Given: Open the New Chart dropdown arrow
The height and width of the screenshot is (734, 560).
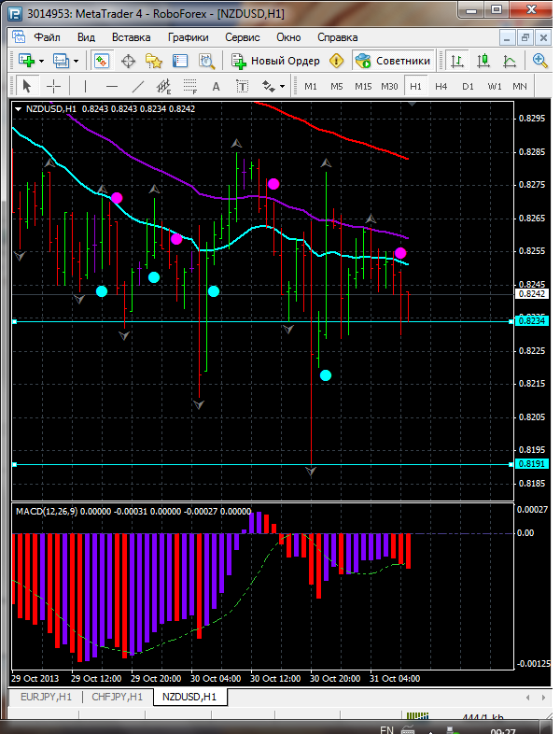Looking at the screenshot, I should tap(42, 62).
